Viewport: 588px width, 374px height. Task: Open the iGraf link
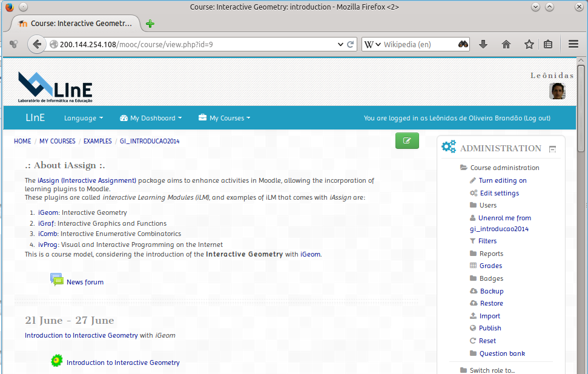(x=46, y=223)
